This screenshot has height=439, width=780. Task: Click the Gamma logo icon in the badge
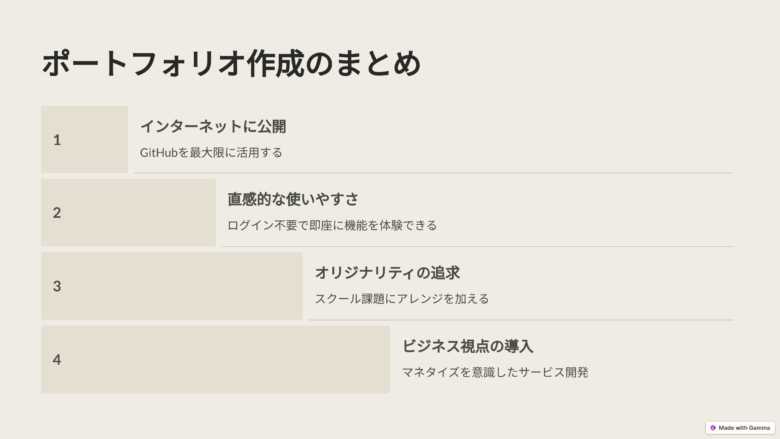click(713, 427)
